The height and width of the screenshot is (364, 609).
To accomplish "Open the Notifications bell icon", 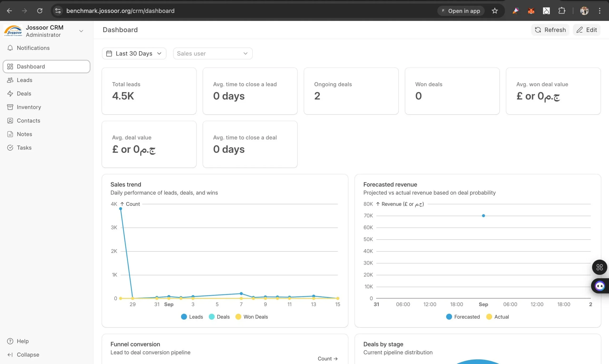I will pos(10,48).
